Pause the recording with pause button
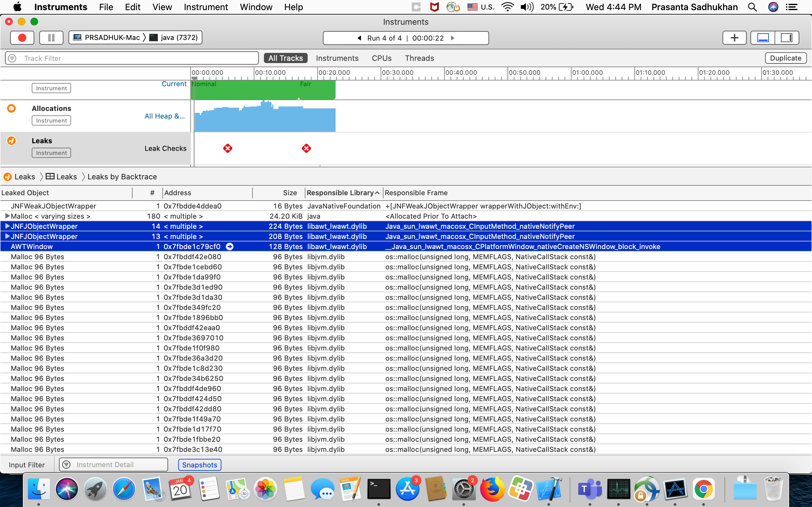The height and width of the screenshot is (507, 812). pyautogui.click(x=51, y=38)
